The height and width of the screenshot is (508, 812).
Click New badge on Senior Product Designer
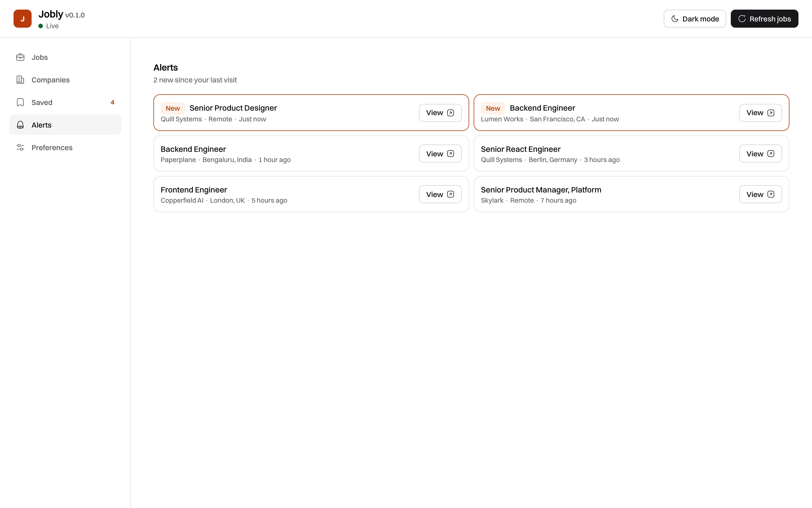[x=173, y=108]
